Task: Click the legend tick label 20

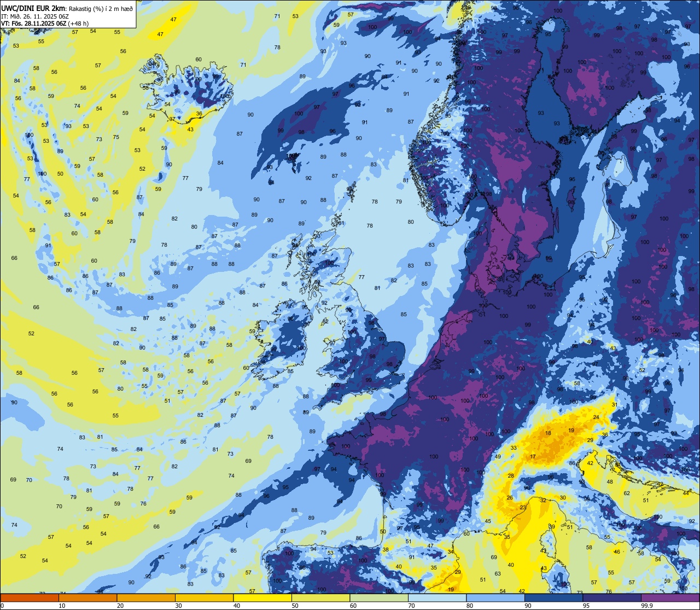Action: (120, 606)
